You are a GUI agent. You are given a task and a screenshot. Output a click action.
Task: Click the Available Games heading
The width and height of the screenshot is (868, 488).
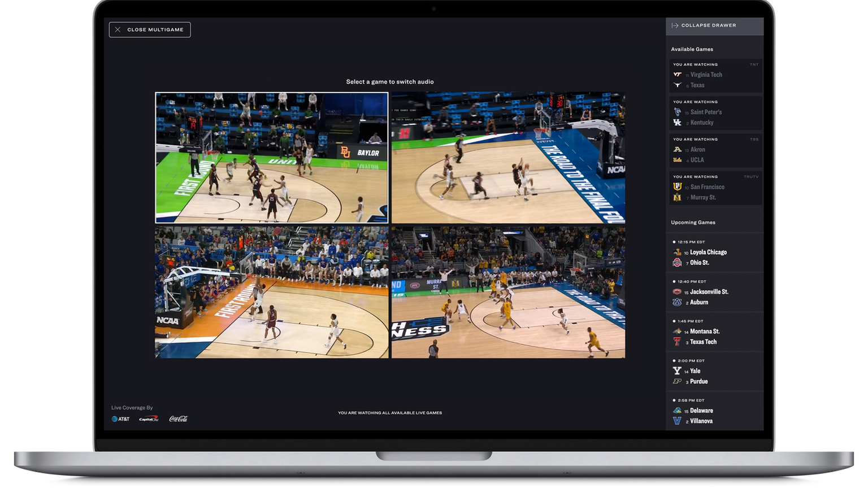coord(692,49)
